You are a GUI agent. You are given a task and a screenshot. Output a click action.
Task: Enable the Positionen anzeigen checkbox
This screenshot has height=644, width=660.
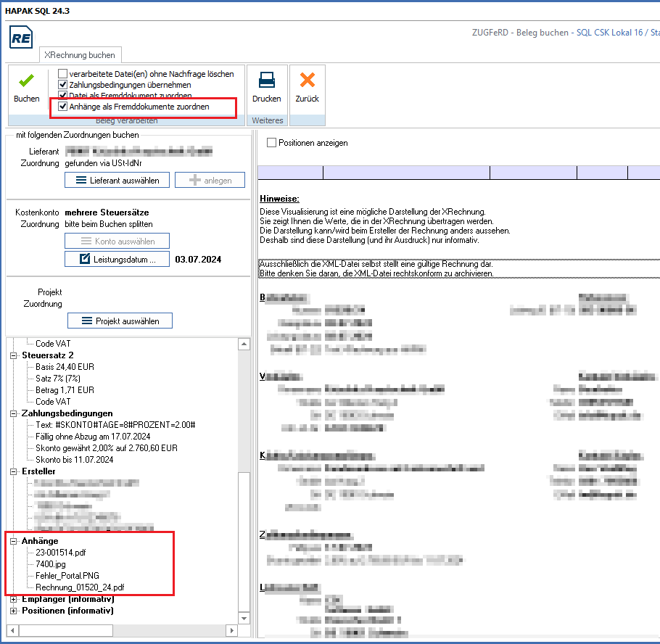click(x=272, y=143)
